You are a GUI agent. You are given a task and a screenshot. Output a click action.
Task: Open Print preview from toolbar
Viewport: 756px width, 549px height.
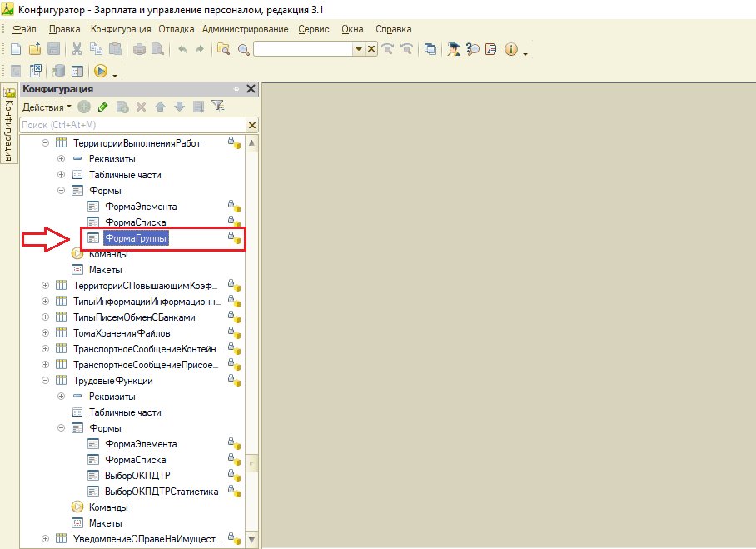point(158,49)
